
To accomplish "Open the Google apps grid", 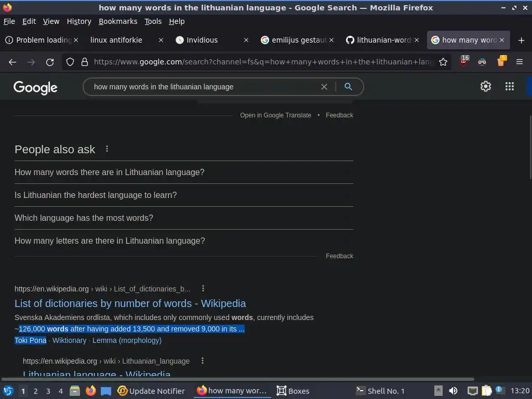I will (x=509, y=86).
